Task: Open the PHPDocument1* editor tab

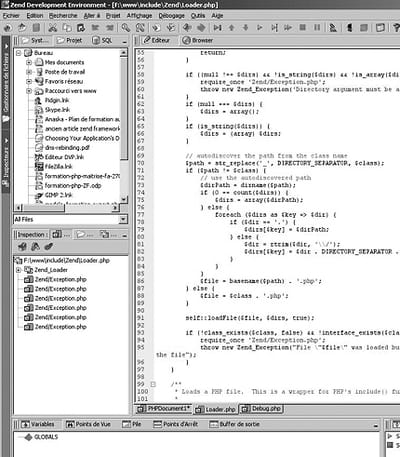Action: click(x=164, y=409)
